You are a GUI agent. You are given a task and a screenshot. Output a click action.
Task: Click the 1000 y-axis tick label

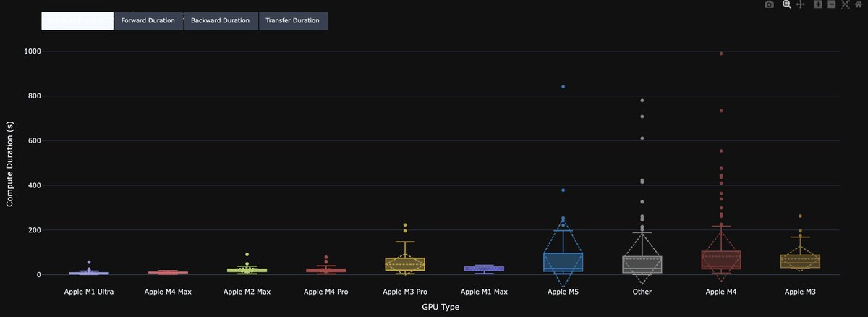coord(31,51)
